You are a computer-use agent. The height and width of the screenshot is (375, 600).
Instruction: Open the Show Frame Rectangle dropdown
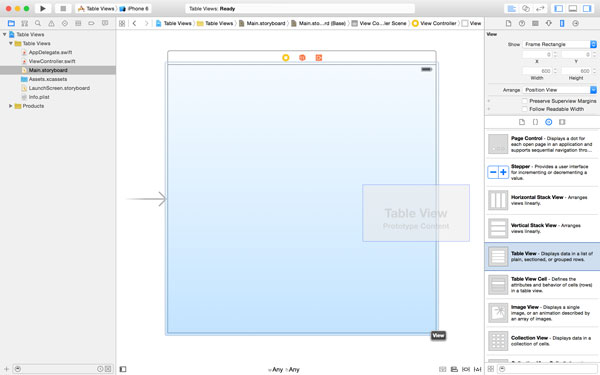click(x=559, y=44)
